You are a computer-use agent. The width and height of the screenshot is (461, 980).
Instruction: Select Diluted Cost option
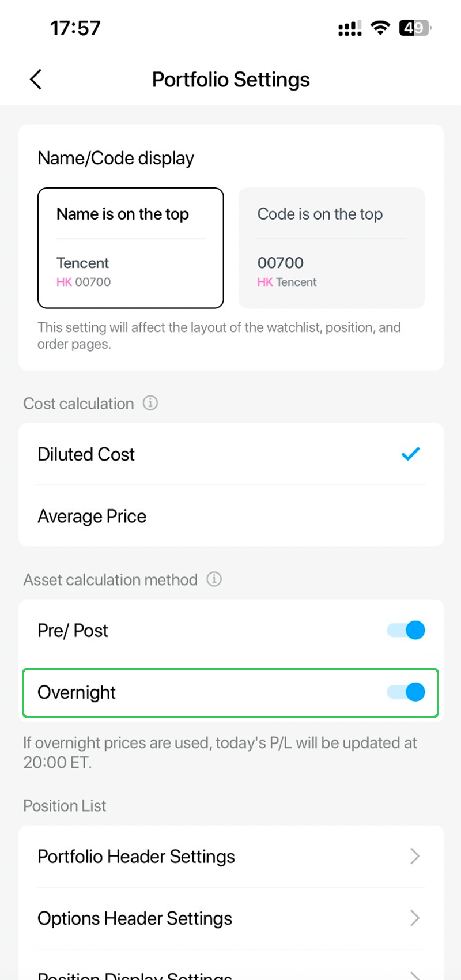[86, 454]
